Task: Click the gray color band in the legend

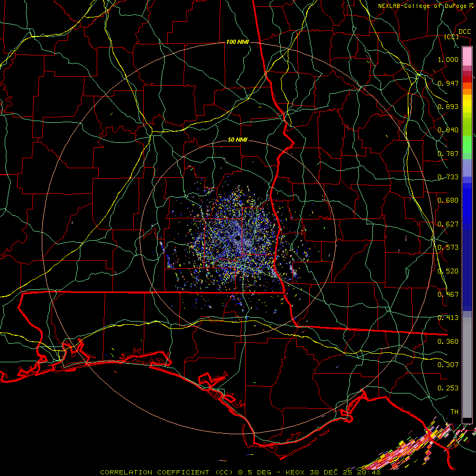Action: click(x=467, y=368)
